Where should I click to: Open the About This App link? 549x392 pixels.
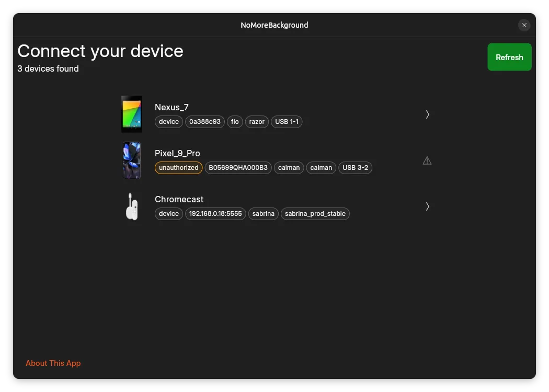pos(53,363)
